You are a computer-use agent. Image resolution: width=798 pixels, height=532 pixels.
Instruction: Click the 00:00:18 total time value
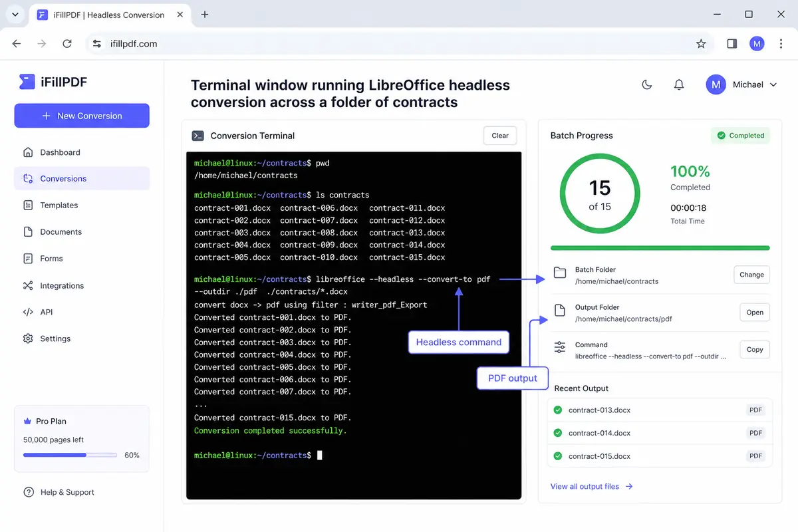click(688, 208)
